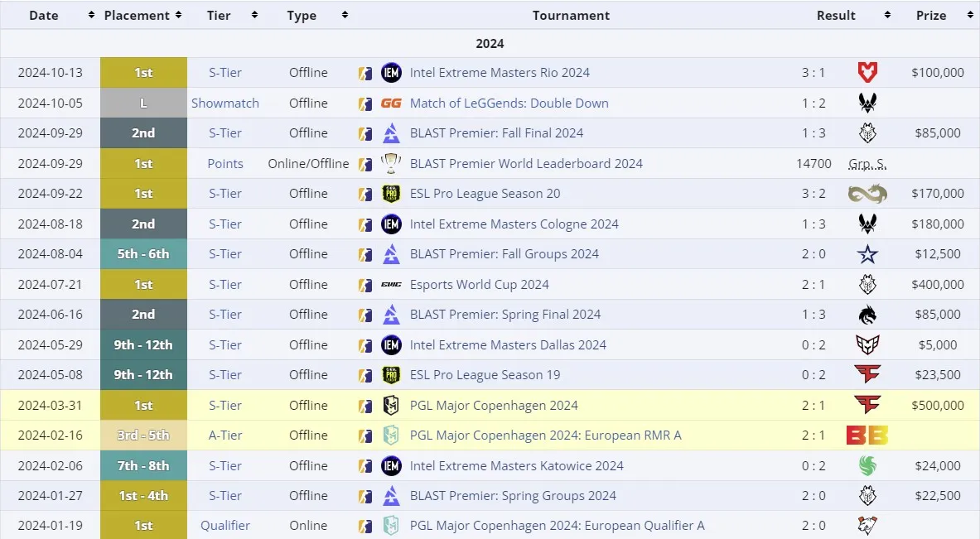The image size is (980, 539).
Task: Click Heroic opponent logo in Dallas row
Action: [x=867, y=344]
